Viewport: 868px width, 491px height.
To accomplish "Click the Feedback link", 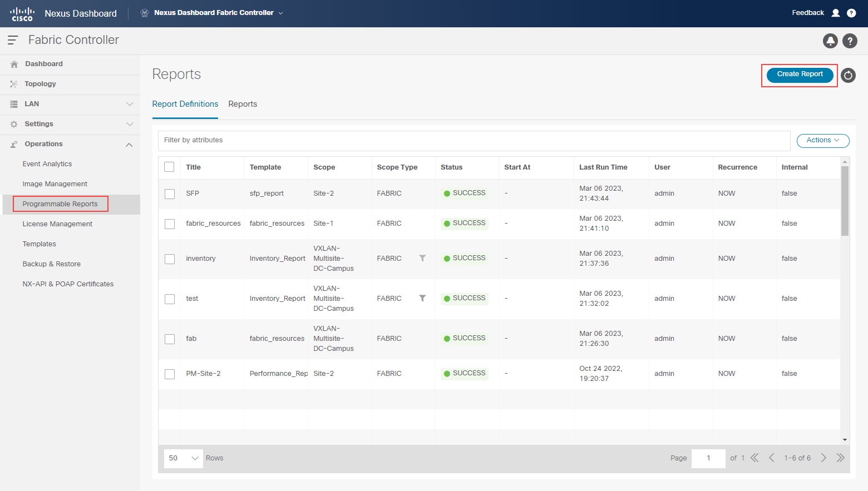I will pos(807,13).
